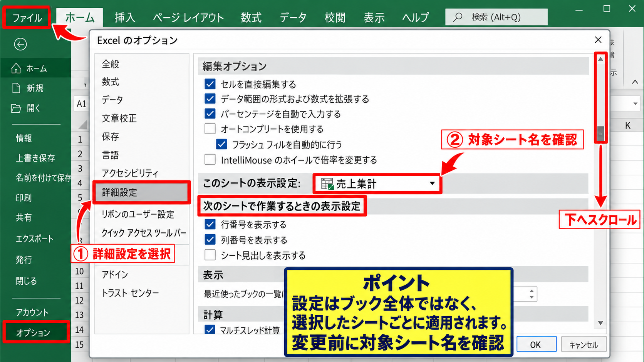
Task: Close the Excel Options dialog with X
Action: click(598, 40)
